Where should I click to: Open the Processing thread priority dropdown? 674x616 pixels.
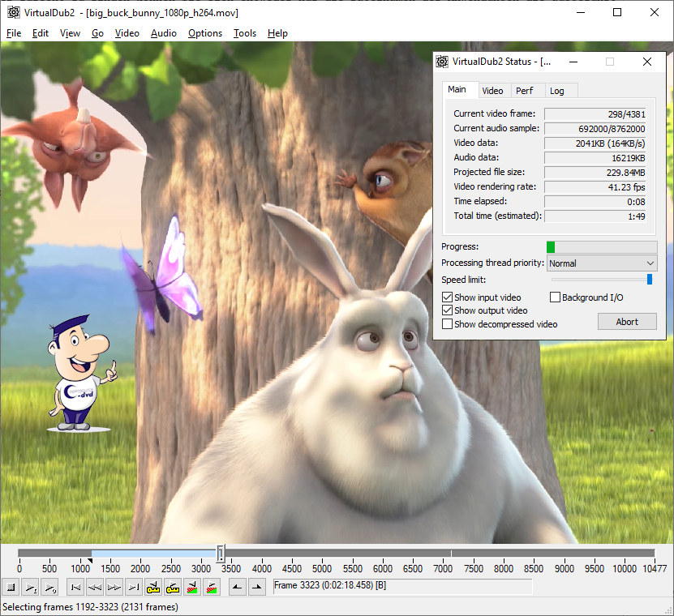coord(601,263)
